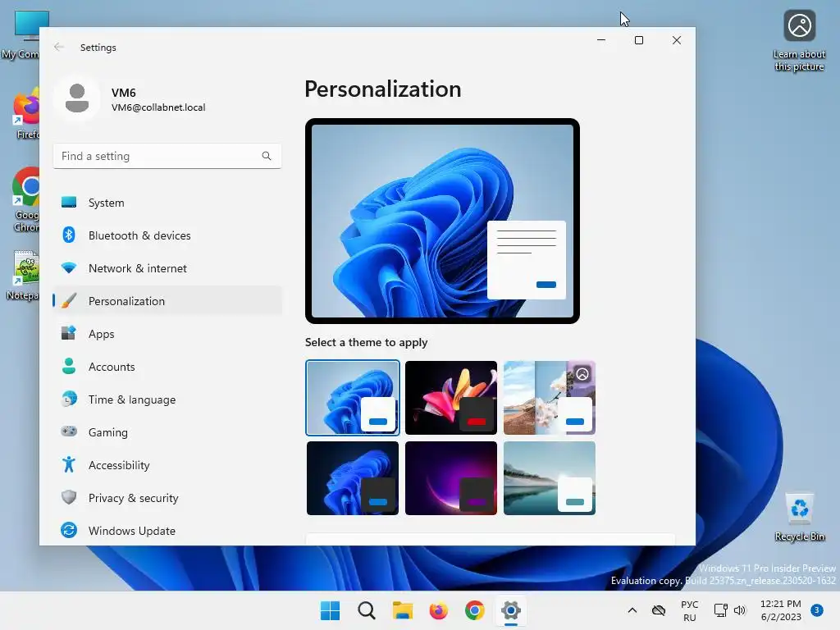Click the VM6 user profile avatar
Screen dimensions: 840x630
77,98
